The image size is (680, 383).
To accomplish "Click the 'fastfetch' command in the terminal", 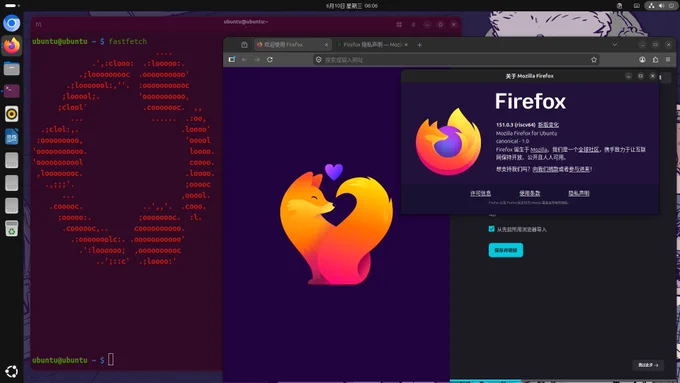I will click(x=128, y=41).
